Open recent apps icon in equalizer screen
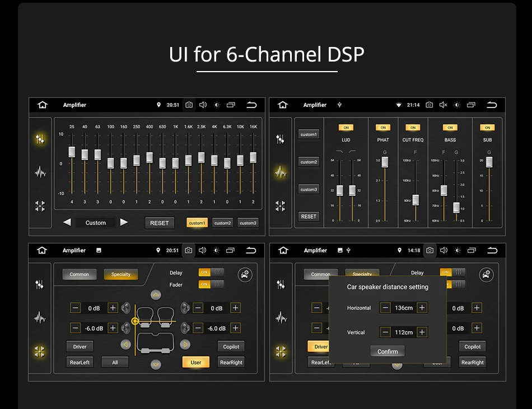The image size is (532, 409). click(x=231, y=105)
